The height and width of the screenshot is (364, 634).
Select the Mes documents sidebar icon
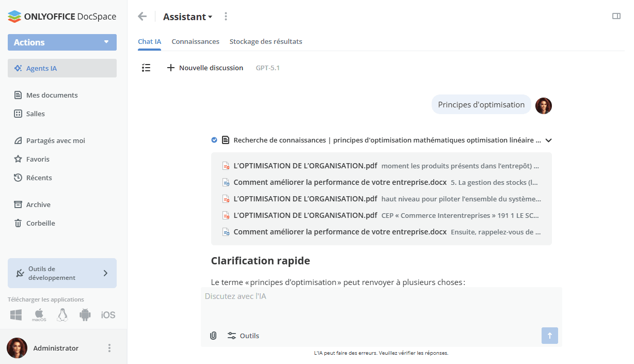(x=19, y=95)
